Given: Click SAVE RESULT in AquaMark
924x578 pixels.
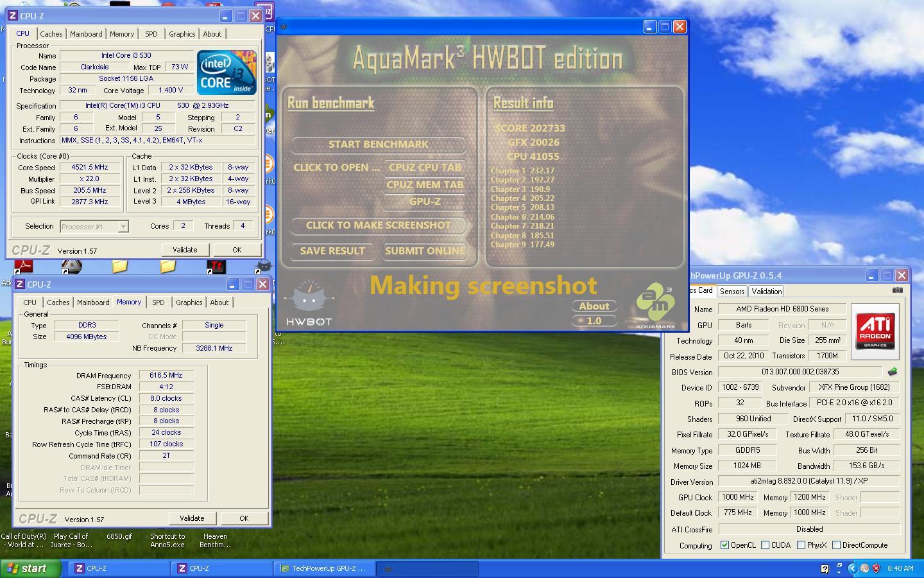Looking at the screenshot, I should pyautogui.click(x=332, y=251).
